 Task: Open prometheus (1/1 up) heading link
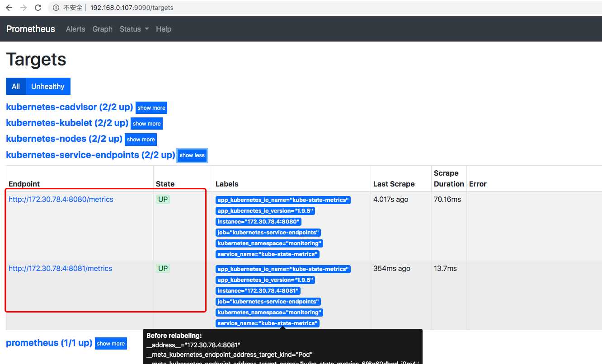pyautogui.click(x=49, y=343)
